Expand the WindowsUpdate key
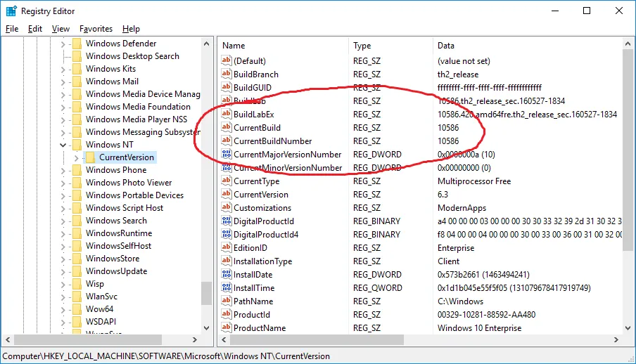636x364 pixels. click(x=63, y=271)
